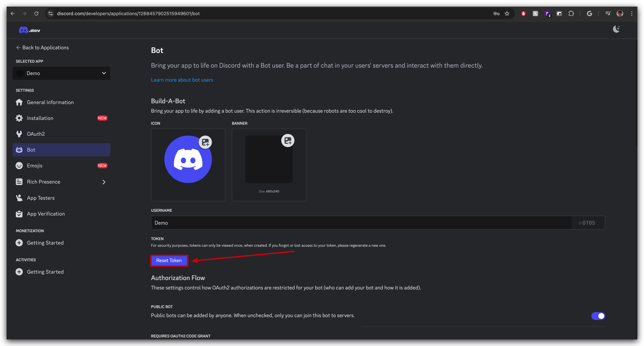The image size is (644, 346).
Task: Click the browser forward arrow
Action: tap(24, 14)
